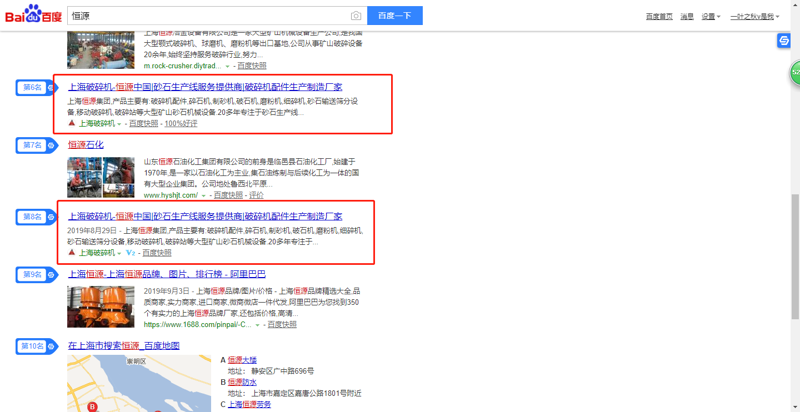Expand arrow beside 上海破碎机 in 8th result

tap(119, 253)
